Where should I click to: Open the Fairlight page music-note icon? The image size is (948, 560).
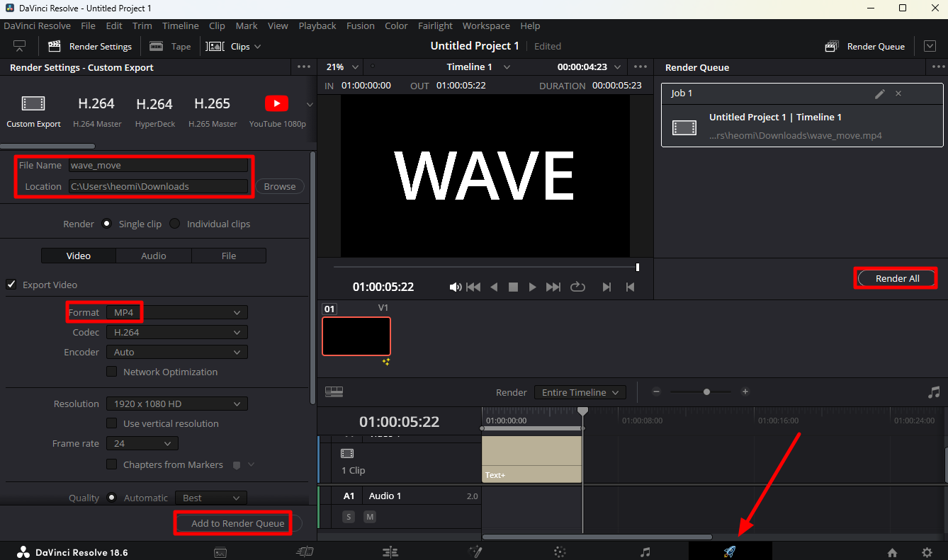645,552
